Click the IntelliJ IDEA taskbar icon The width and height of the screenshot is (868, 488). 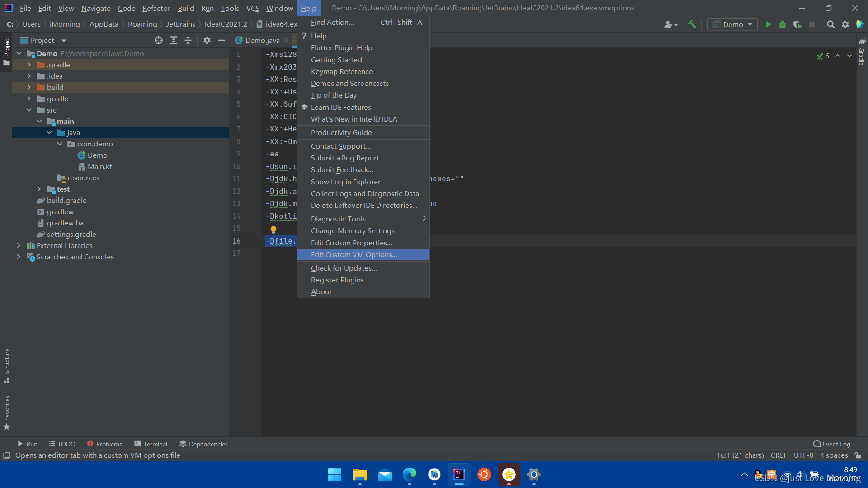(459, 474)
